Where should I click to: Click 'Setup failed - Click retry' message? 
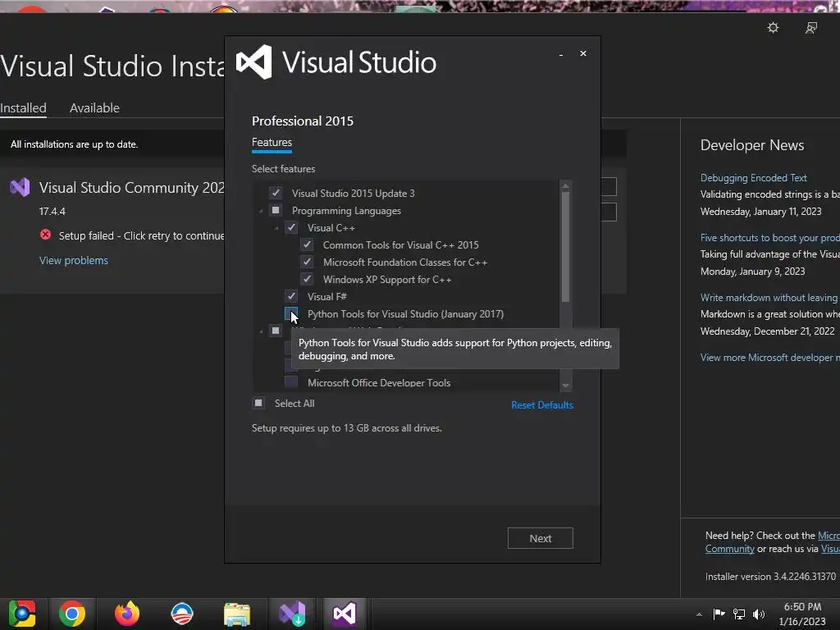[141, 235]
